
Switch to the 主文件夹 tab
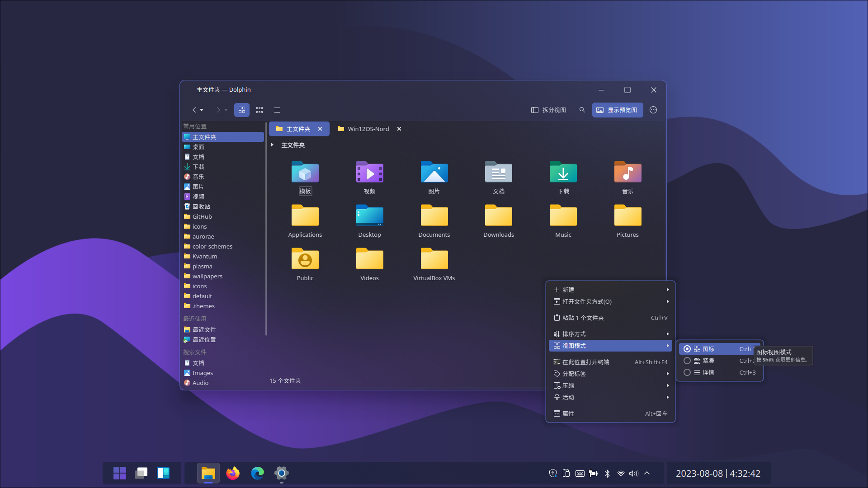click(x=298, y=129)
